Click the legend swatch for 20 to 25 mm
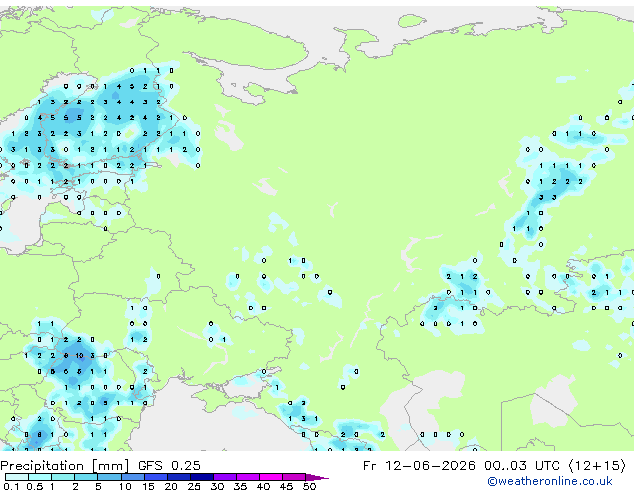Image resolution: width=634 pixels, height=490 pixels. (178, 477)
